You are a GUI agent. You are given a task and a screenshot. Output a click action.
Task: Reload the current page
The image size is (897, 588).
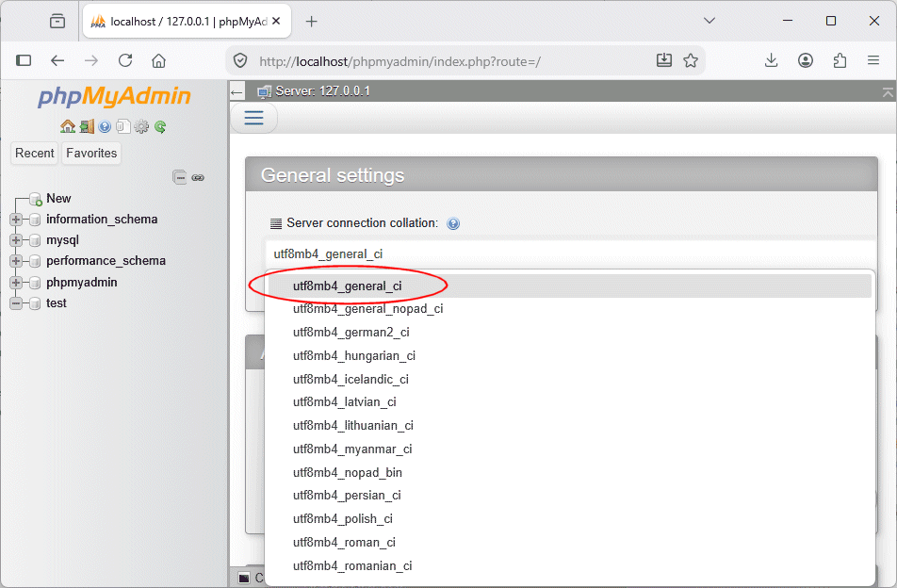(125, 60)
